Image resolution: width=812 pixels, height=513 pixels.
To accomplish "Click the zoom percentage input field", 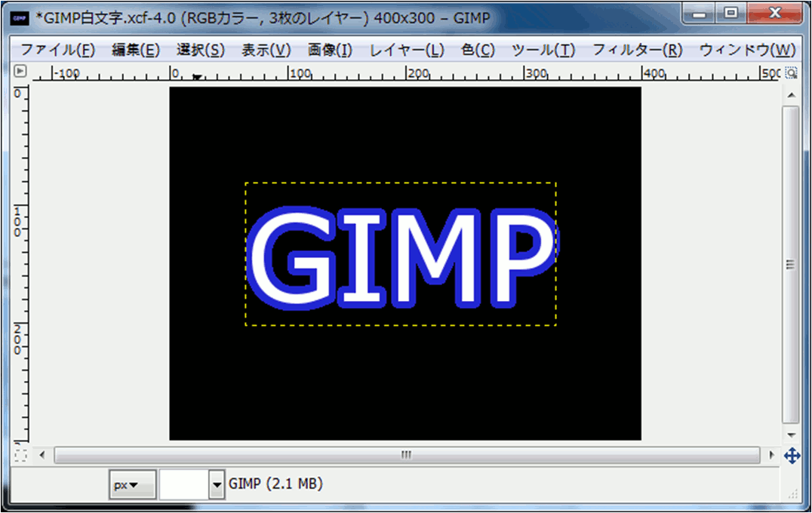I will [183, 485].
